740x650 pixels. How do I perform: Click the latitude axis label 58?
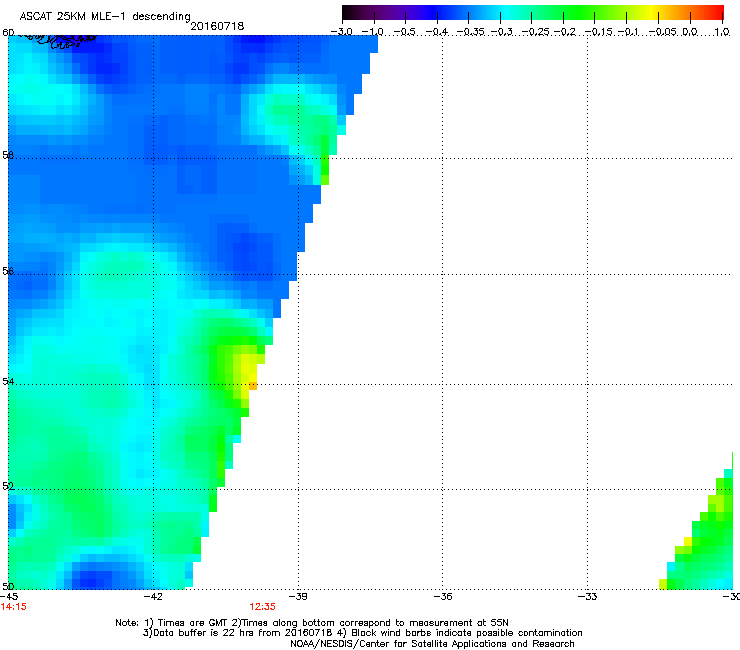click(x=8, y=155)
